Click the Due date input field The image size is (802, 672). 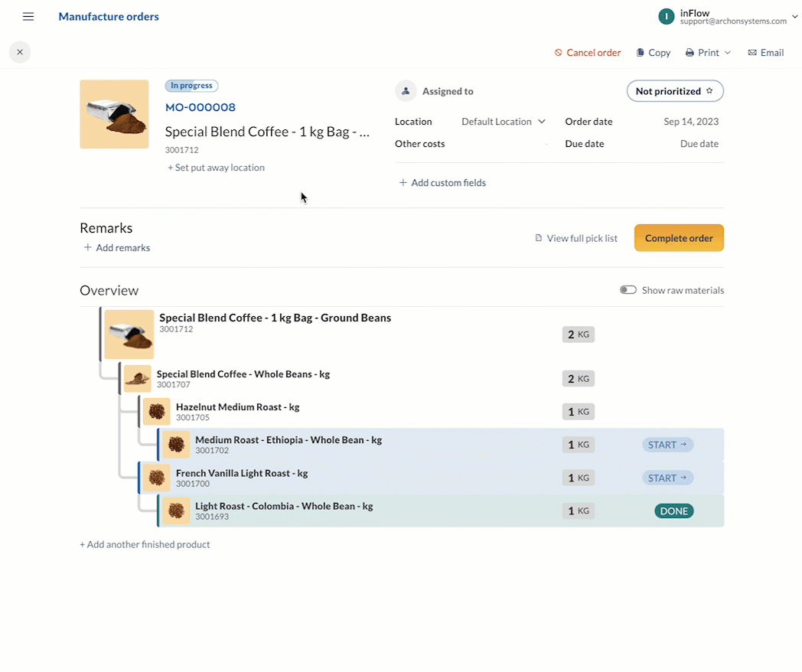699,144
